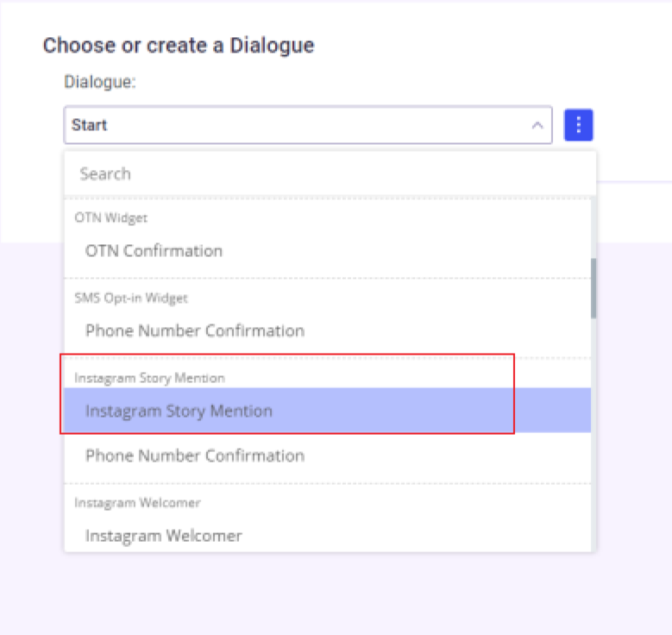Click the Search field in the dropdown
This screenshot has width=672, height=635.
coord(328,173)
